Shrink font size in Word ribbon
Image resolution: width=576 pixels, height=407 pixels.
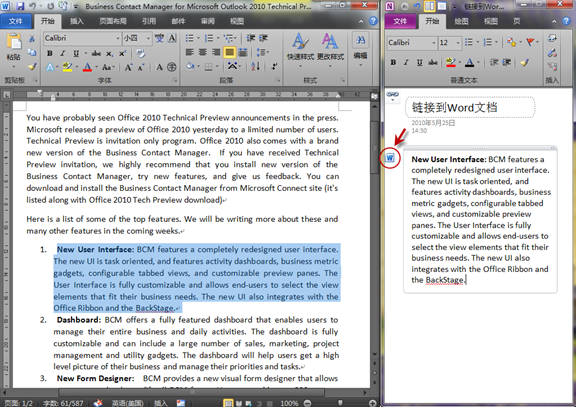pyautogui.click(x=141, y=67)
